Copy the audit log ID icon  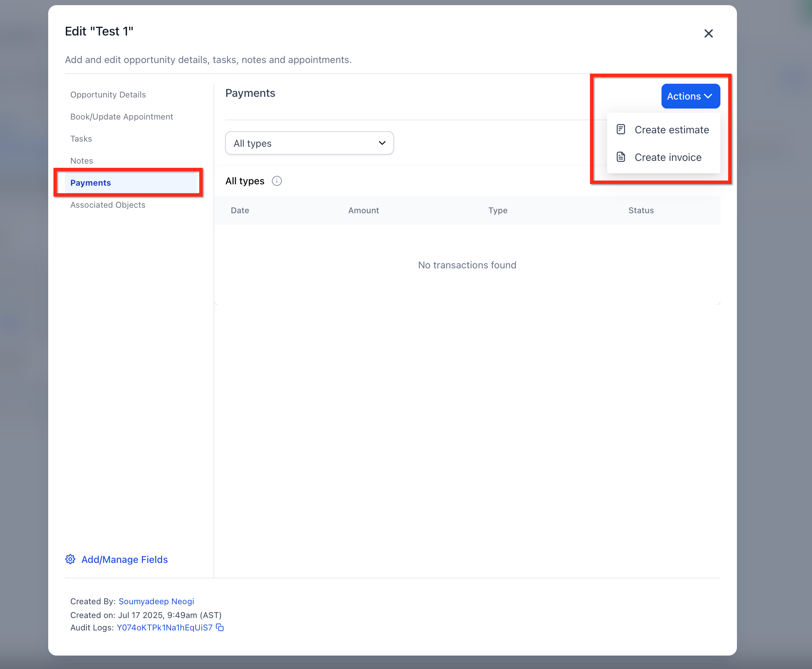(220, 627)
